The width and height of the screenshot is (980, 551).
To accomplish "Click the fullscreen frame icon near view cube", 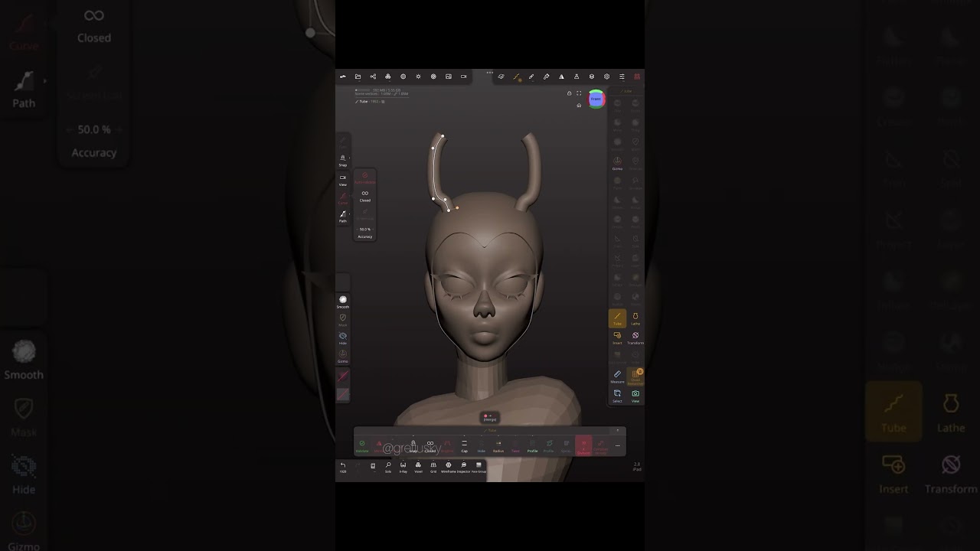I will point(579,93).
